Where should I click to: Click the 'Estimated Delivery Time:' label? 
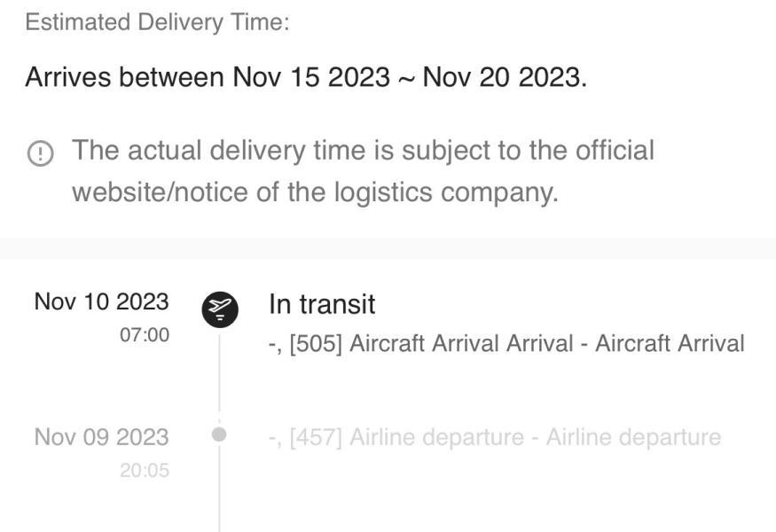coord(157,22)
